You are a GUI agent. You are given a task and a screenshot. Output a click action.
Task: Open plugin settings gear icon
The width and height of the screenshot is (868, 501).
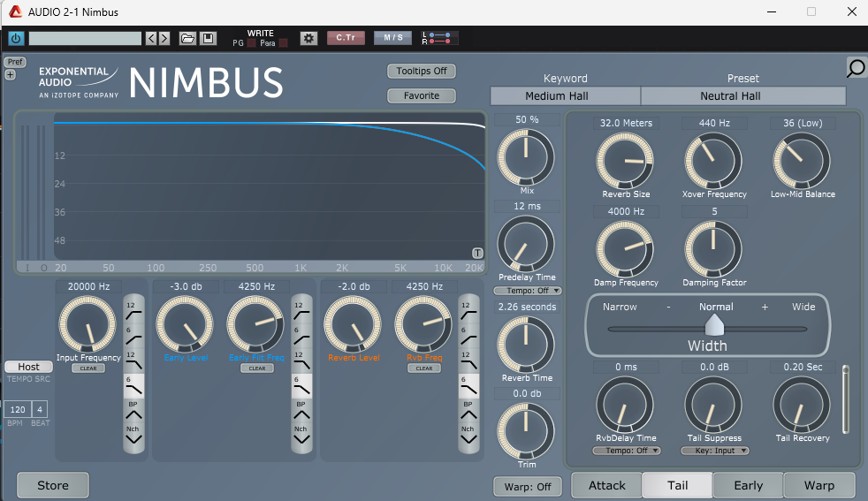tap(308, 38)
